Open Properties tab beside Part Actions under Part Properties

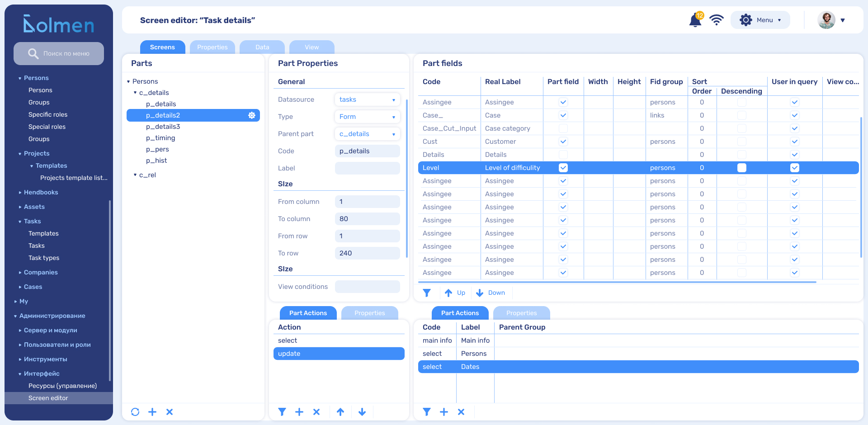[x=370, y=313]
